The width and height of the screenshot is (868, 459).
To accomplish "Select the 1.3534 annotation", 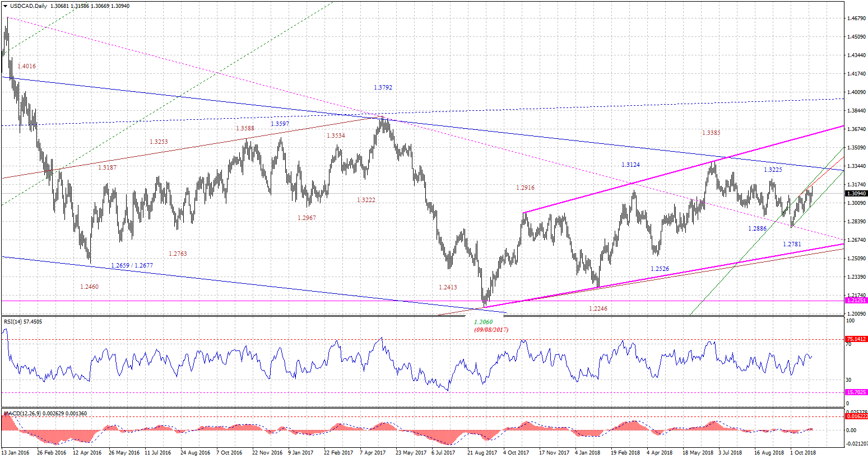I will click(x=336, y=136).
